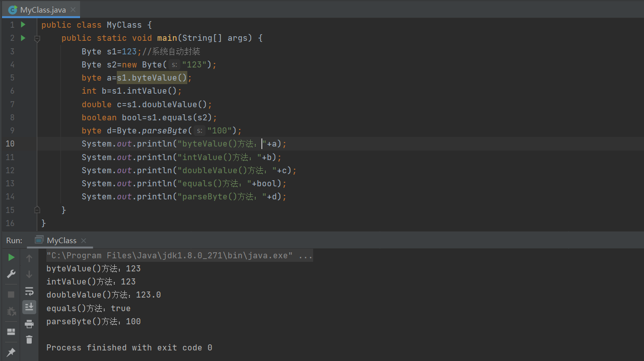Open run configuration wrench icon
Image resolution: width=644 pixels, height=361 pixels.
pyautogui.click(x=11, y=274)
